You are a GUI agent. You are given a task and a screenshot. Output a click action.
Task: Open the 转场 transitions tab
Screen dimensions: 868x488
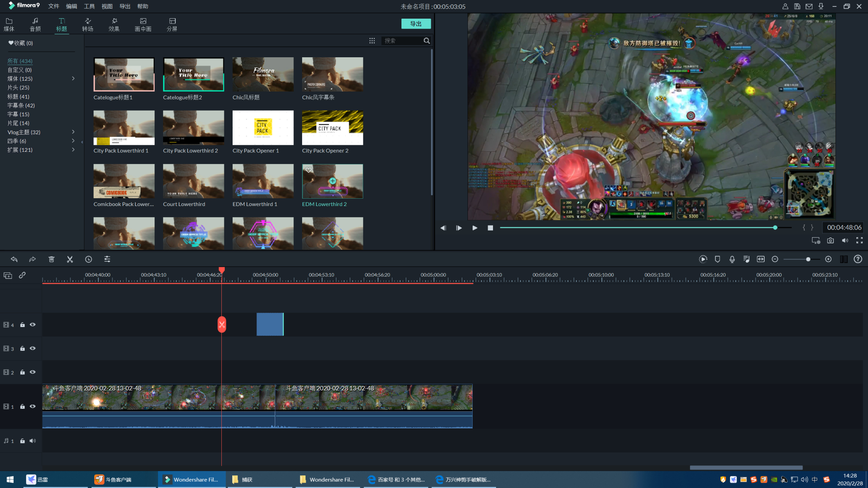[88, 24]
